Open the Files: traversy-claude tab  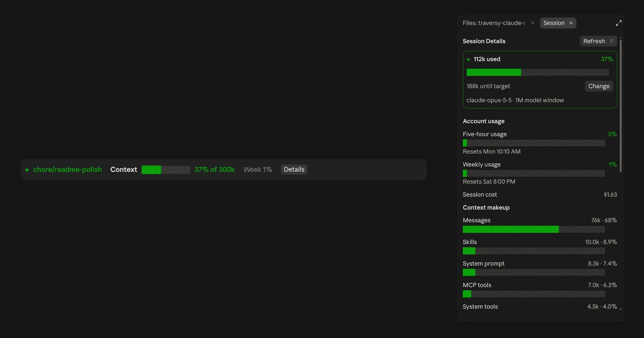(494, 23)
